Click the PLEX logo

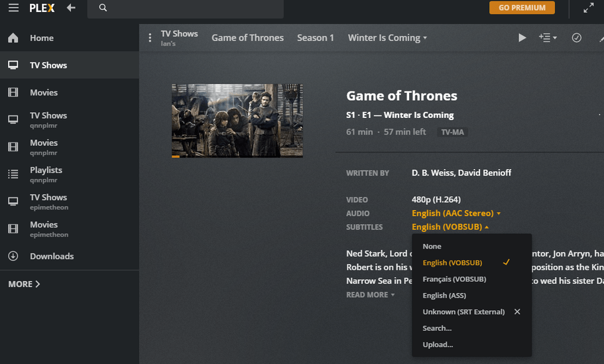(42, 8)
